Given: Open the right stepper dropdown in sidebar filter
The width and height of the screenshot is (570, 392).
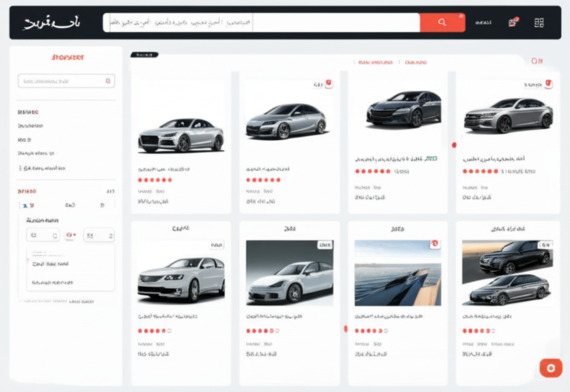Looking at the screenshot, I should 99,236.
